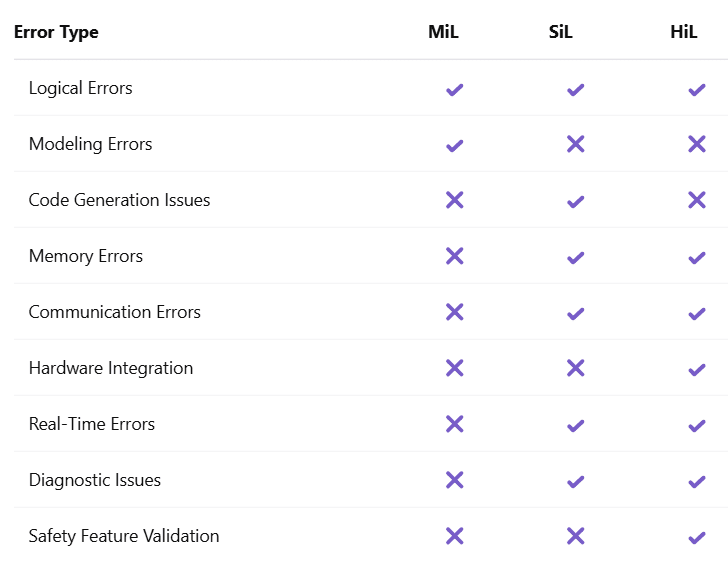Click the Code Generation Issues row label
Screen dimensions: 728x562
click(x=119, y=200)
